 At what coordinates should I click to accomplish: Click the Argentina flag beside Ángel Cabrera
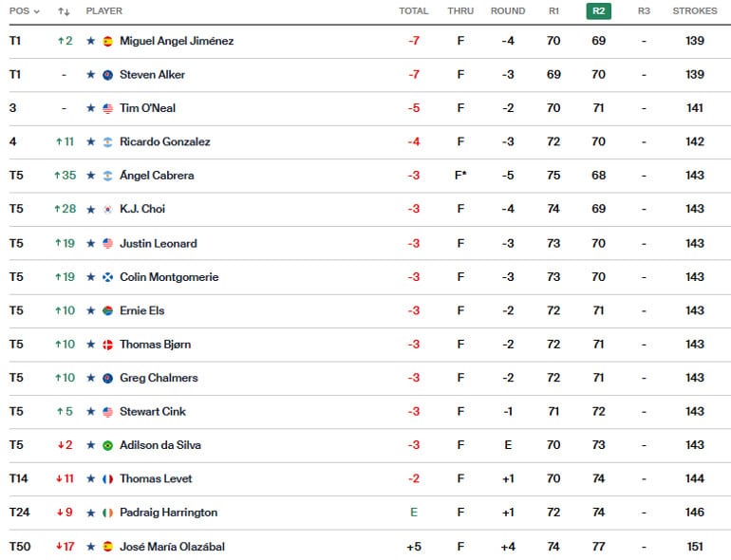(x=107, y=176)
